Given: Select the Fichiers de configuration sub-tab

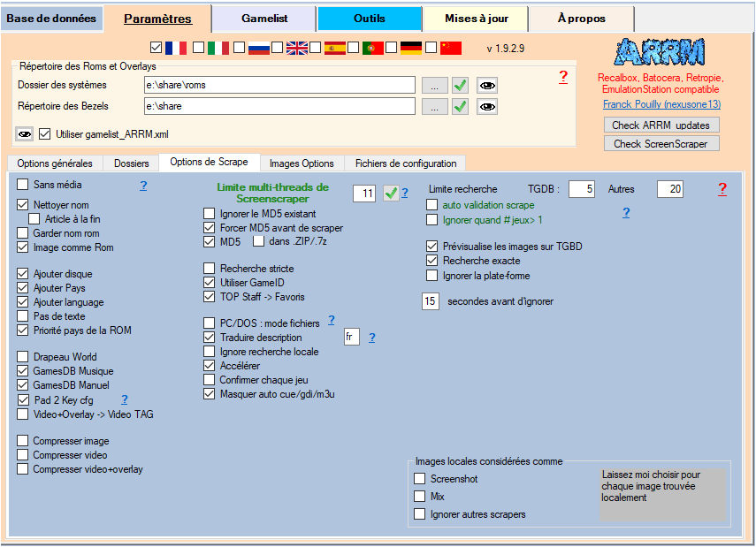Looking at the screenshot, I should click(405, 163).
